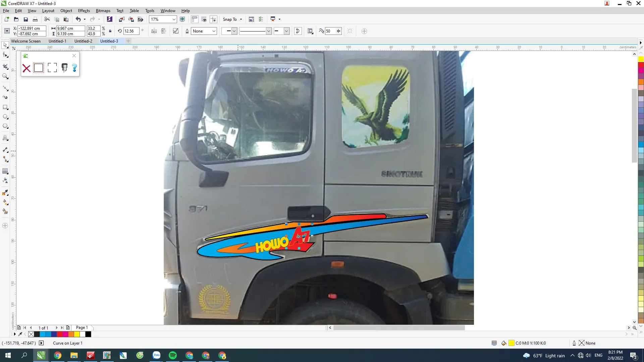Add a new document tab with plus
The image size is (644, 362).
click(128, 41)
